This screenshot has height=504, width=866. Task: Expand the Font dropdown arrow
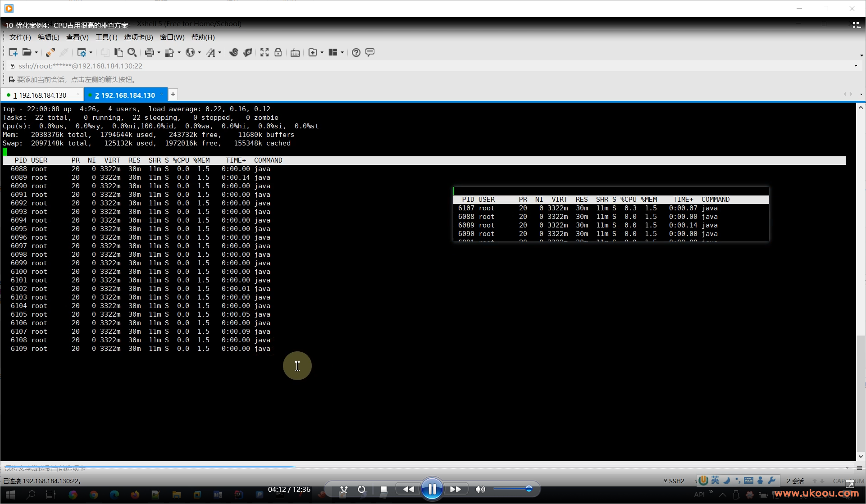click(219, 52)
